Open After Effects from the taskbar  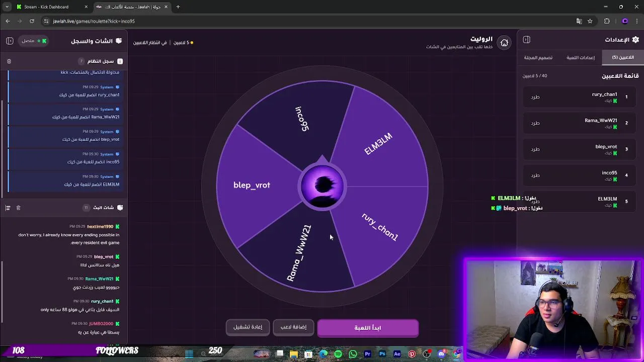click(397, 354)
